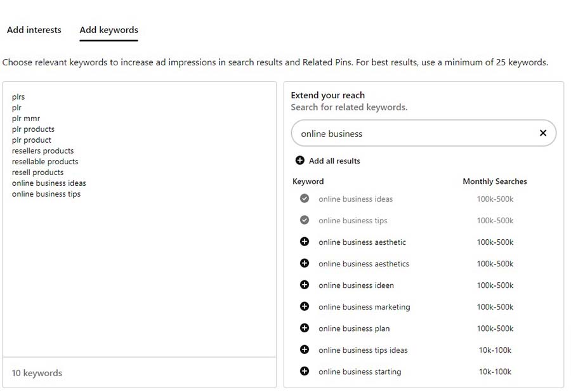Click the plus icon beside Add all results
This screenshot has width=571, height=392.
pyautogui.click(x=298, y=160)
